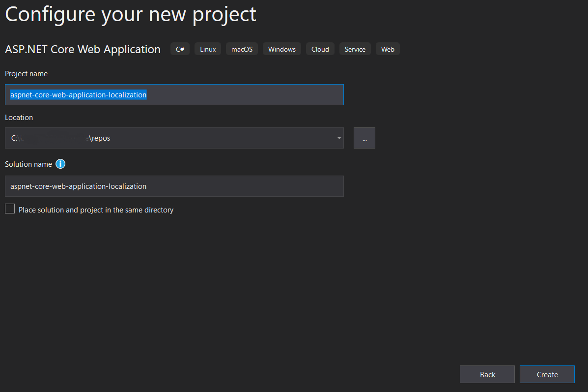Click the ASP.NET Core Web Application template title
This screenshot has height=392, width=588.
coord(83,49)
